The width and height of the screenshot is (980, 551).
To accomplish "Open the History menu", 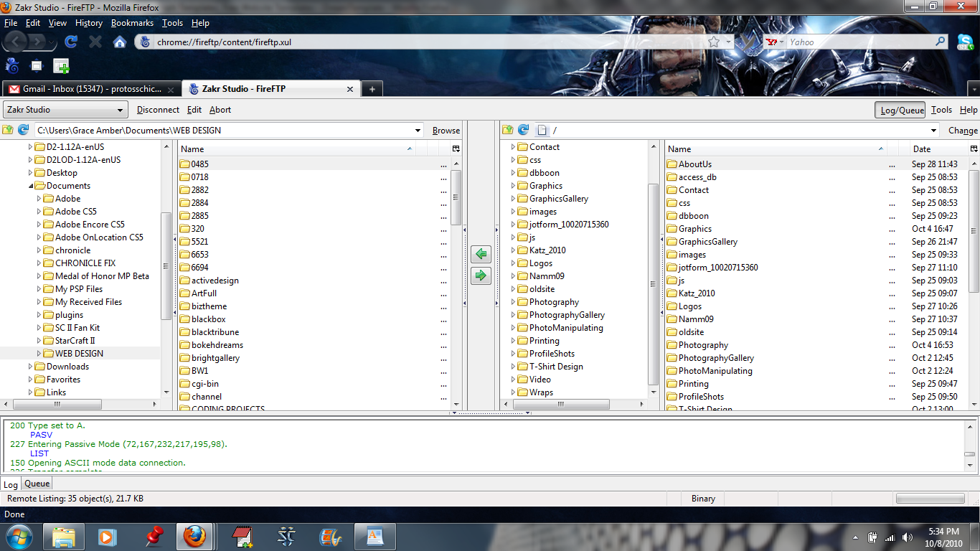I will pyautogui.click(x=89, y=23).
